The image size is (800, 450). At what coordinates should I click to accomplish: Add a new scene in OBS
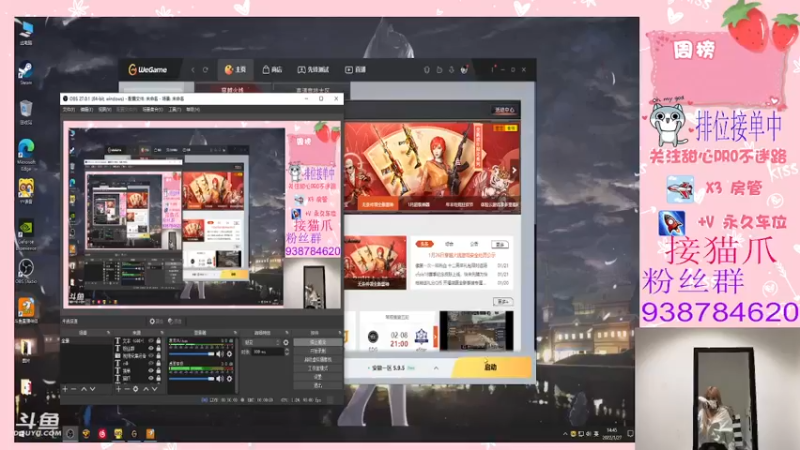pos(65,389)
